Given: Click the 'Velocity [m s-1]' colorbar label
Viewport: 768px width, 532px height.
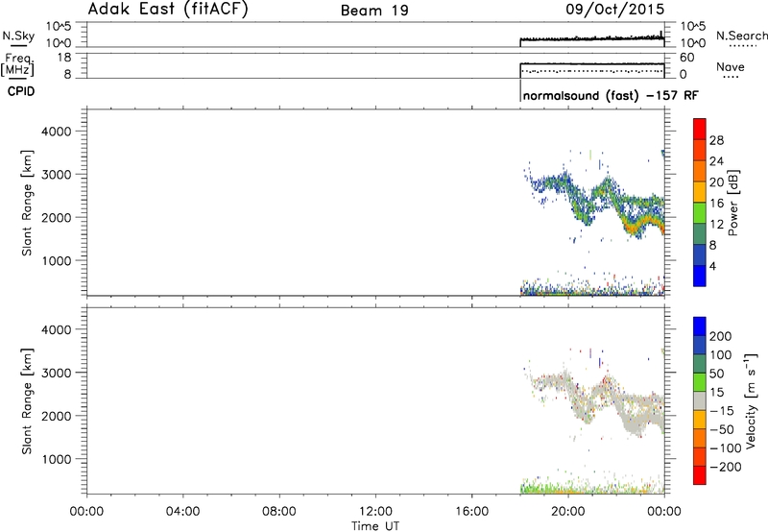Looking at the screenshot, I should (x=750, y=400).
